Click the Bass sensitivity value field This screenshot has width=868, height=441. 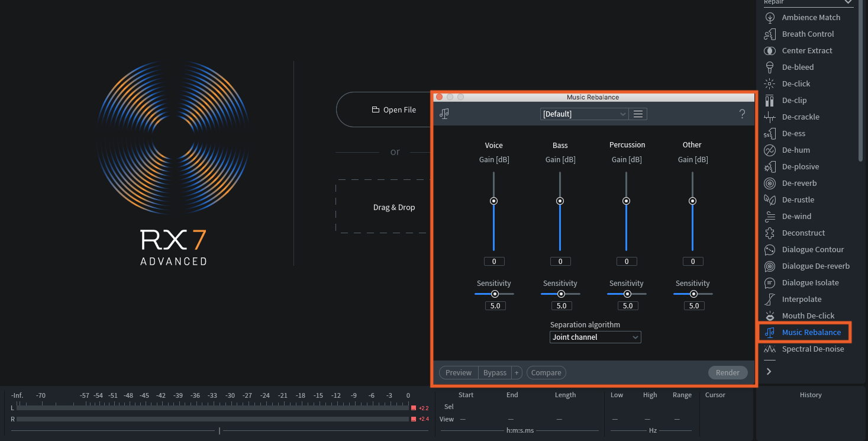point(562,306)
